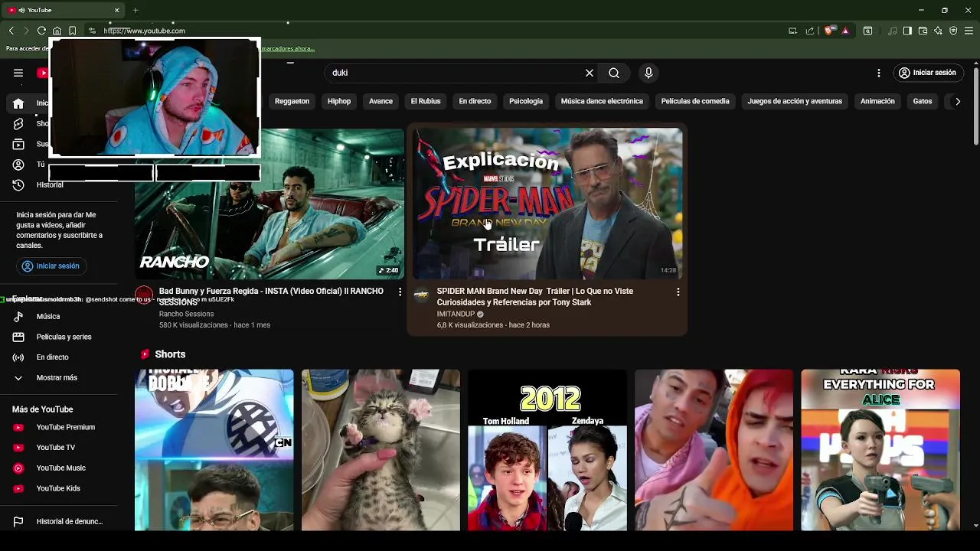The image size is (980, 551).
Task: Bookmark this page with the bookmark icon
Action: point(72,31)
